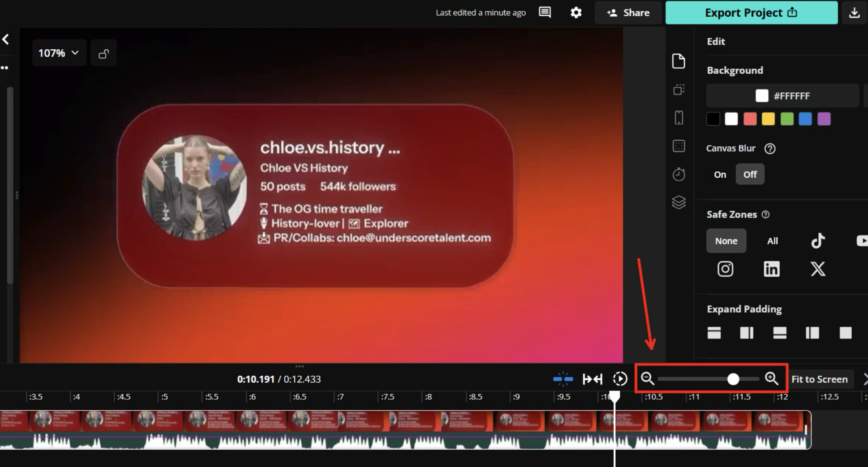This screenshot has height=467, width=868.
Task: Select the dotted frame sidebar icon
Action: (679, 146)
